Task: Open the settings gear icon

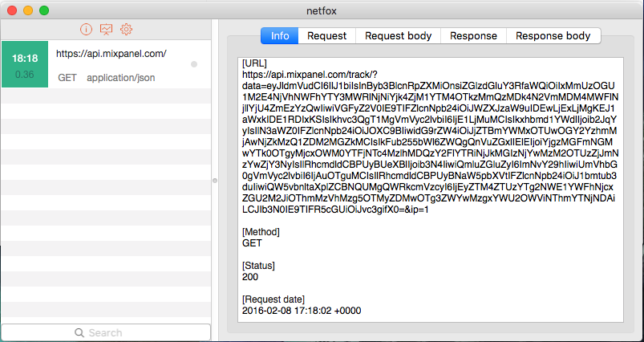Action: [x=126, y=29]
